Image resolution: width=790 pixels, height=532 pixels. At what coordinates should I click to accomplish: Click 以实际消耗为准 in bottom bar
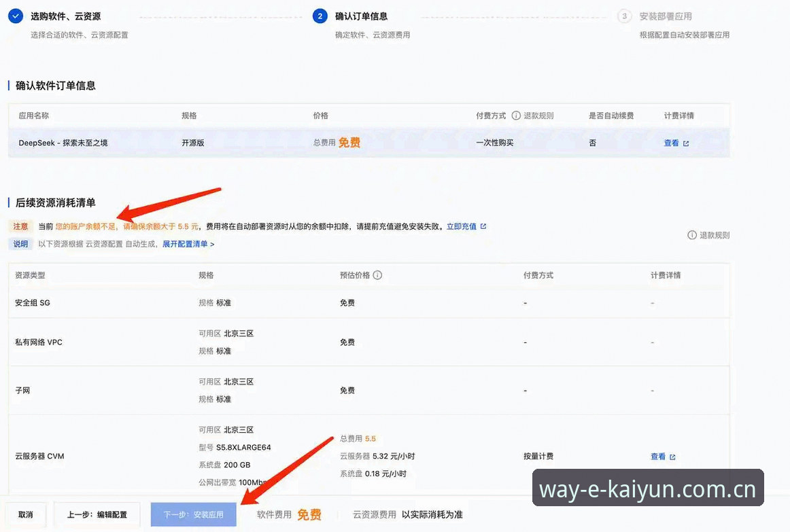(x=432, y=514)
